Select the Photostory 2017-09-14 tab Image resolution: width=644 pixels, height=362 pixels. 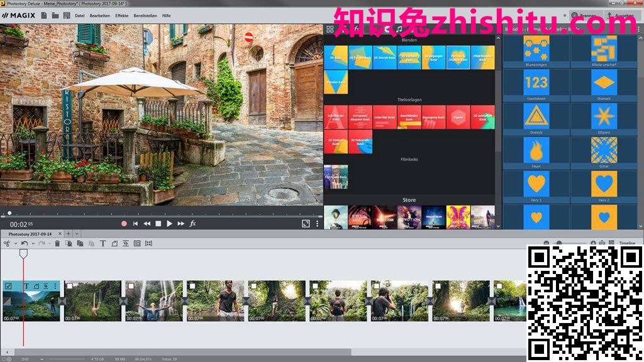coord(30,234)
